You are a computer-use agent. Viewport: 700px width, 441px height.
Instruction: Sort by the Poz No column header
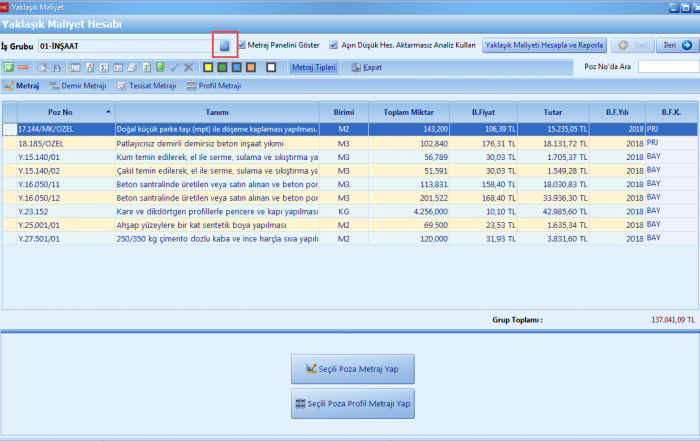coord(61,111)
